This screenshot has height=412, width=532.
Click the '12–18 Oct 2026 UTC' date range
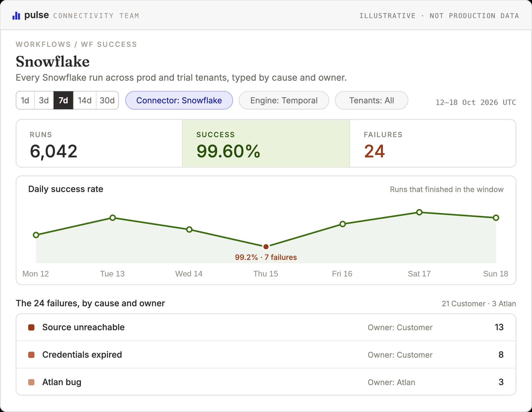click(476, 102)
